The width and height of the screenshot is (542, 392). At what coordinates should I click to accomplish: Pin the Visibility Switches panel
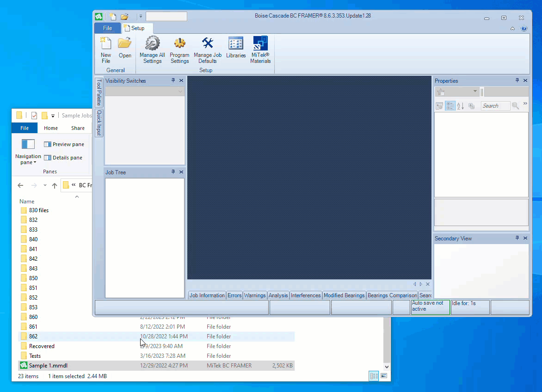point(173,80)
